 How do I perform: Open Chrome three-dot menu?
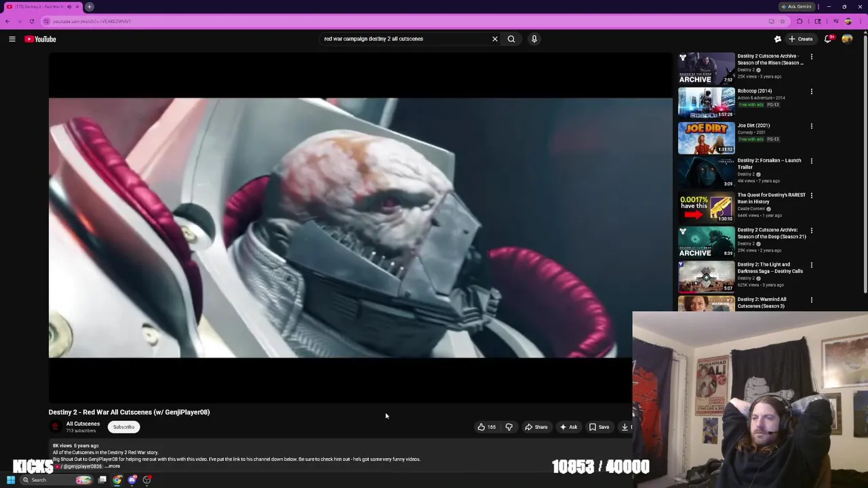(x=861, y=21)
